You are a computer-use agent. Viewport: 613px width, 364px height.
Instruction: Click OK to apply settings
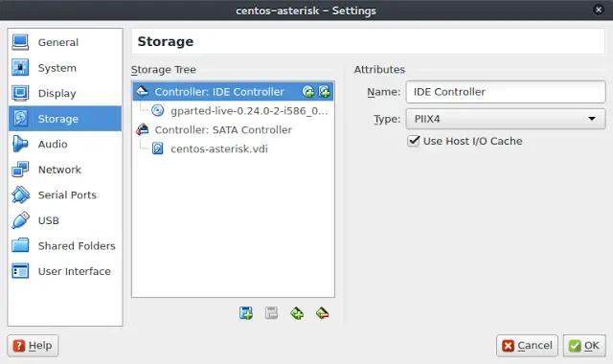pyautogui.click(x=584, y=346)
